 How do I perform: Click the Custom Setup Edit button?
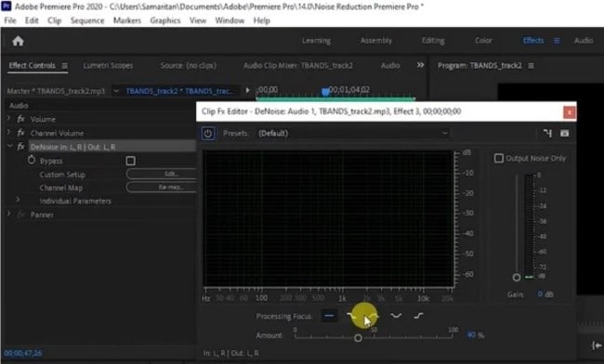pyautogui.click(x=161, y=174)
